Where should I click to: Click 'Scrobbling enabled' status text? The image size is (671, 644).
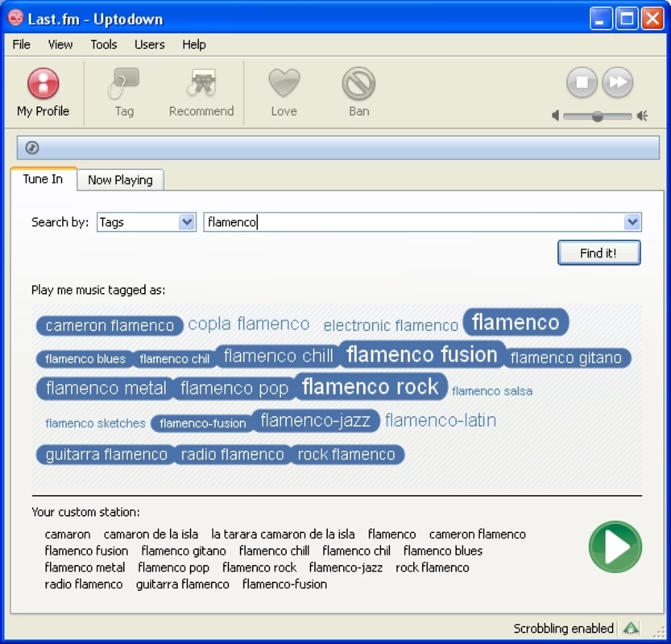563,628
